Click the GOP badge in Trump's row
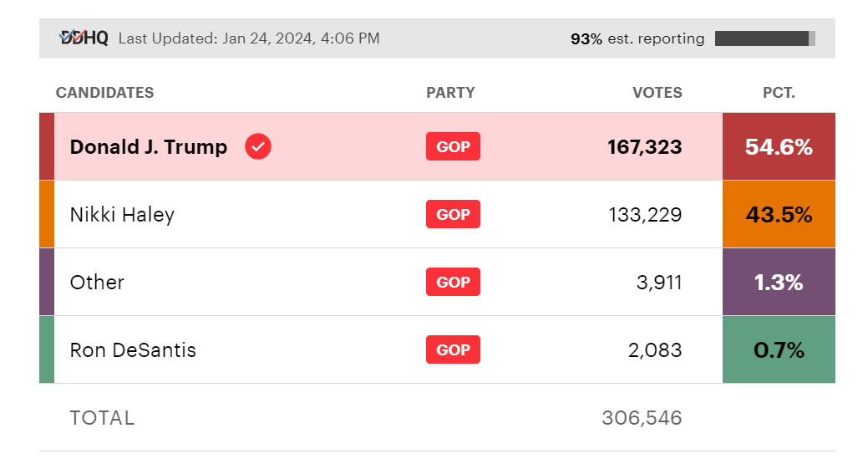This screenshot has width=868, height=459. 453,147
